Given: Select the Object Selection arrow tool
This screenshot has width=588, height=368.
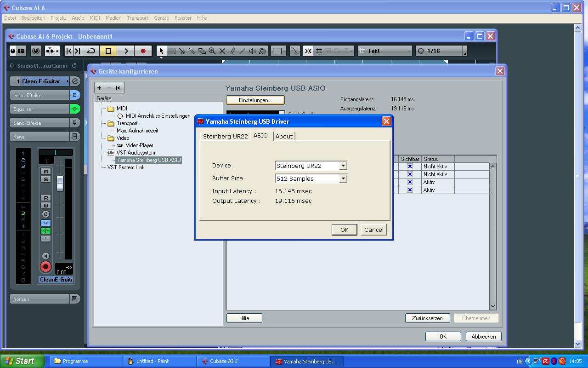Looking at the screenshot, I should point(161,51).
